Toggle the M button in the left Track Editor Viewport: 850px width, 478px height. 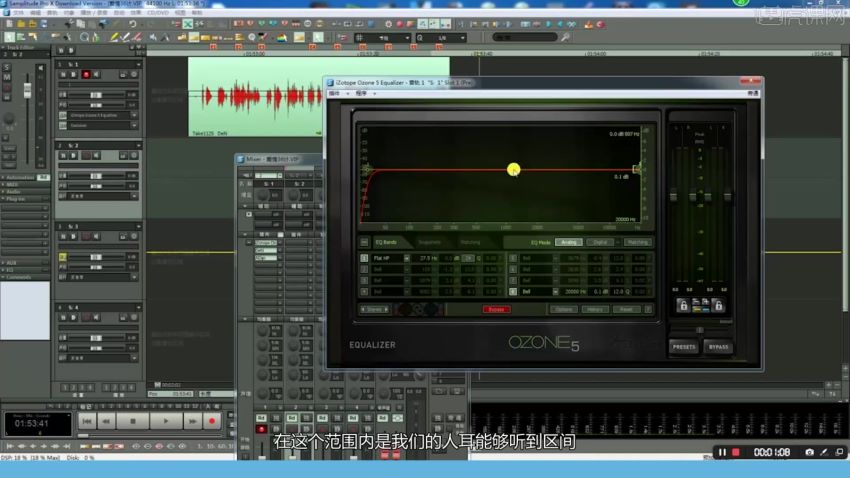point(7,77)
